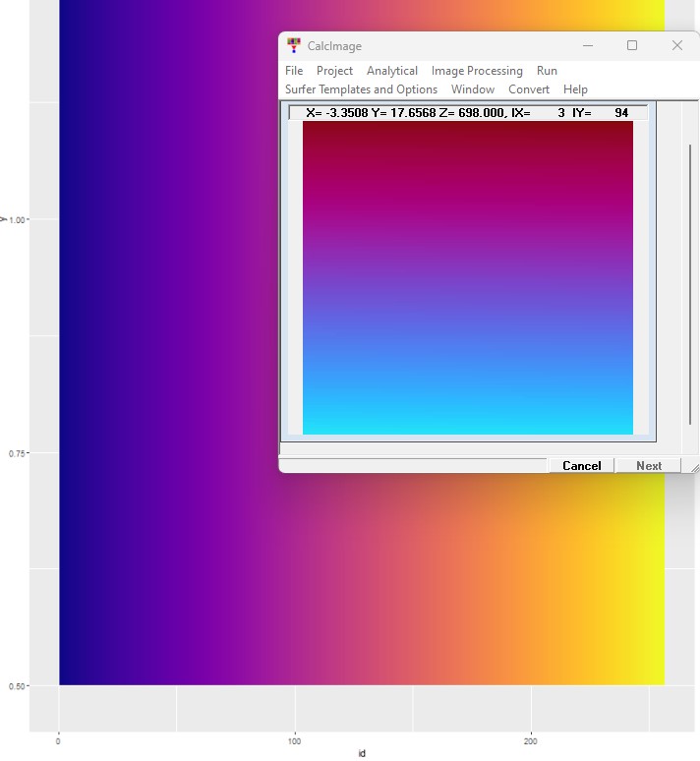Viewport: 700px width, 761px height.
Task: Open Surfer Templates and Options menu
Action: coord(361,89)
